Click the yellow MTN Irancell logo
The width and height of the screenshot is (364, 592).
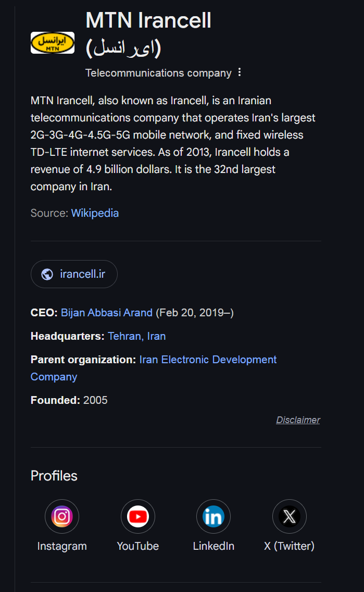(x=53, y=43)
